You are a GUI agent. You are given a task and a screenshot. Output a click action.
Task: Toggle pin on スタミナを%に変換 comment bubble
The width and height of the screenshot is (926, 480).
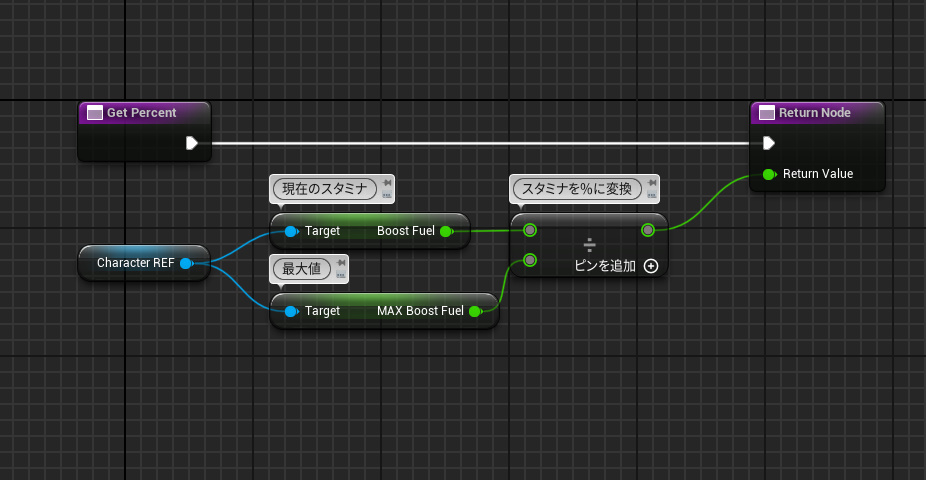pos(652,182)
